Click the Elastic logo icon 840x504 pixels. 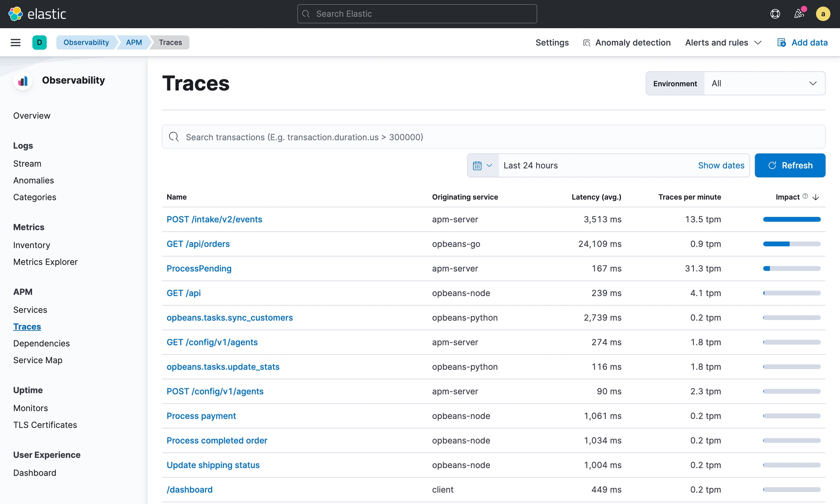[15, 14]
